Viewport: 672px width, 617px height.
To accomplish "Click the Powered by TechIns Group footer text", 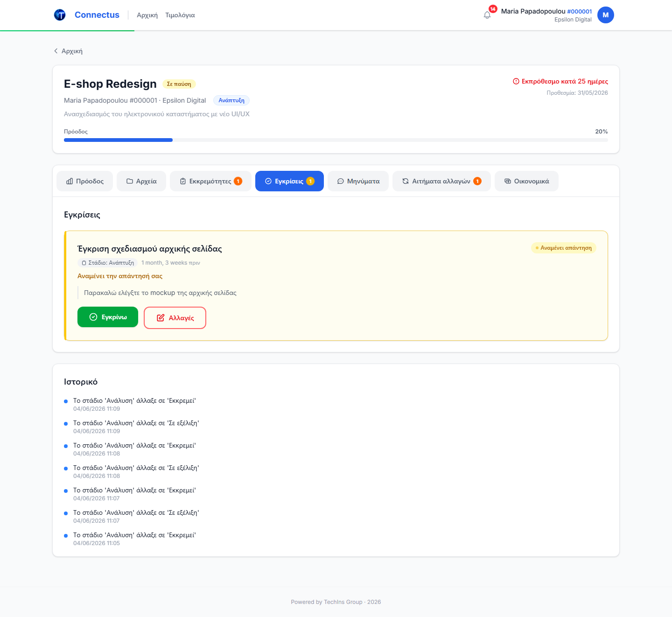I will [336, 602].
